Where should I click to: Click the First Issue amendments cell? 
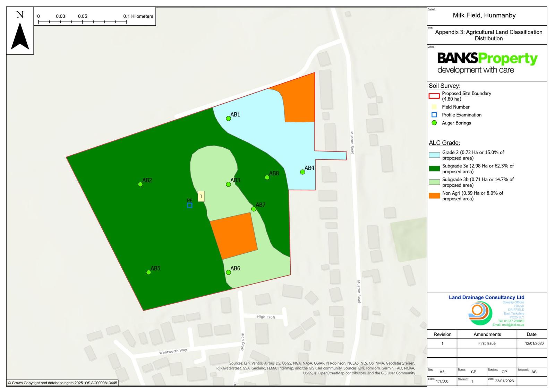487,343
